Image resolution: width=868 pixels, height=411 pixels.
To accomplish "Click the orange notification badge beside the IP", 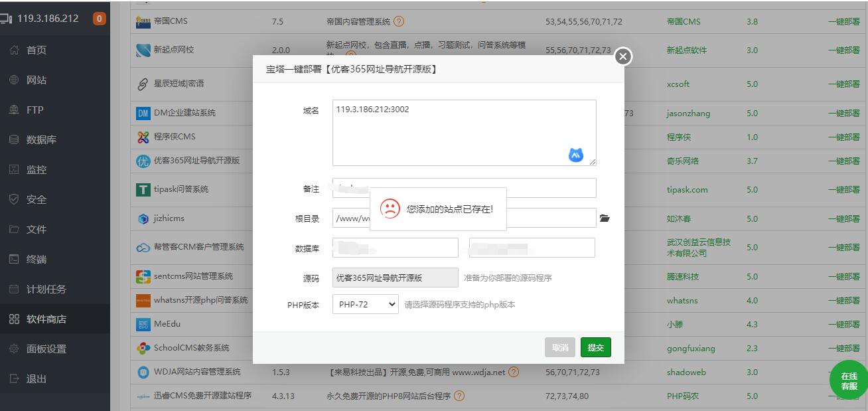I will pyautogui.click(x=99, y=19).
